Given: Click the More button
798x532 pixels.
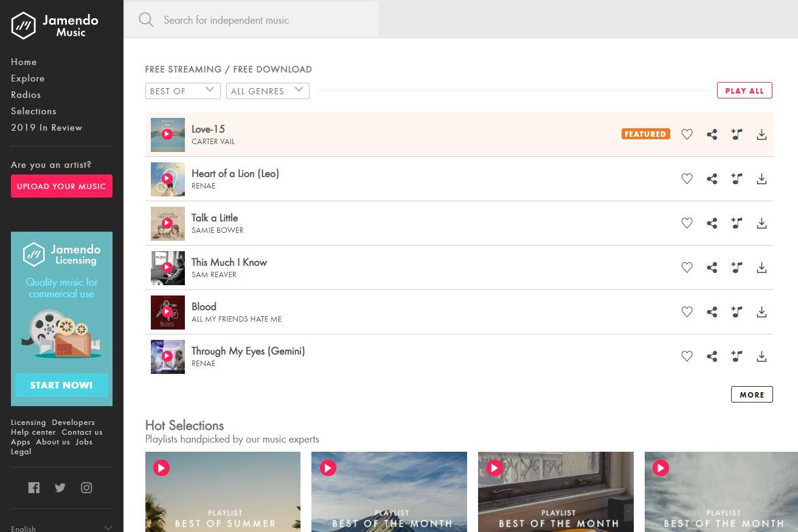Looking at the screenshot, I should [752, 395].
